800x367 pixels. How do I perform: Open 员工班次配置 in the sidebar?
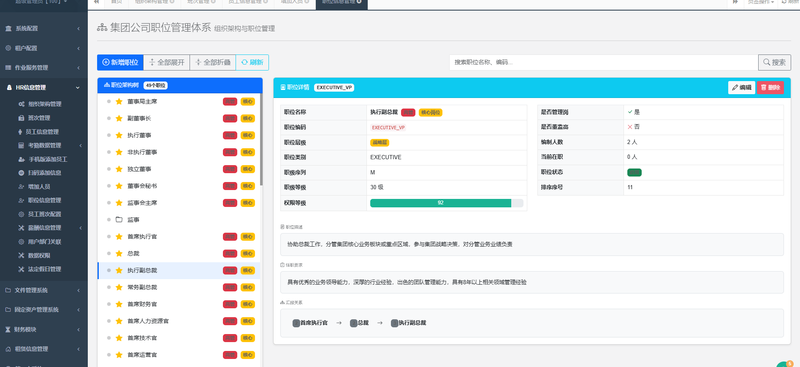(44, 214)
